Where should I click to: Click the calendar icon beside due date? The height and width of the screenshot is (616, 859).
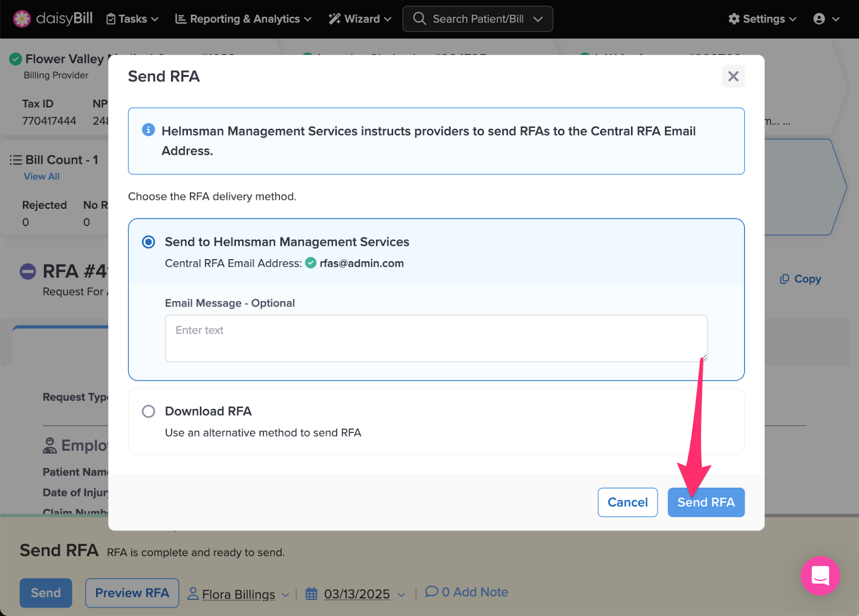[311, 594]
